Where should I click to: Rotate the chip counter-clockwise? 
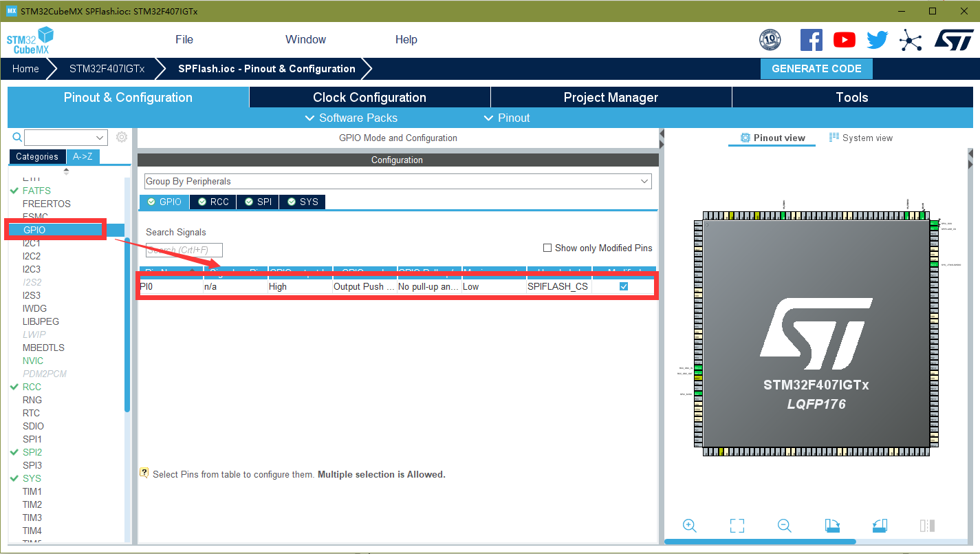coord(880,526)
